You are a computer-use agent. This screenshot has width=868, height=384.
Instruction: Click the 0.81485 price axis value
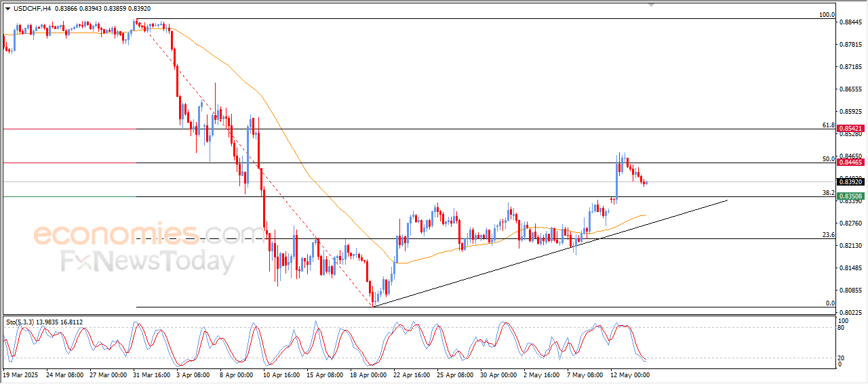click(852, 269)
